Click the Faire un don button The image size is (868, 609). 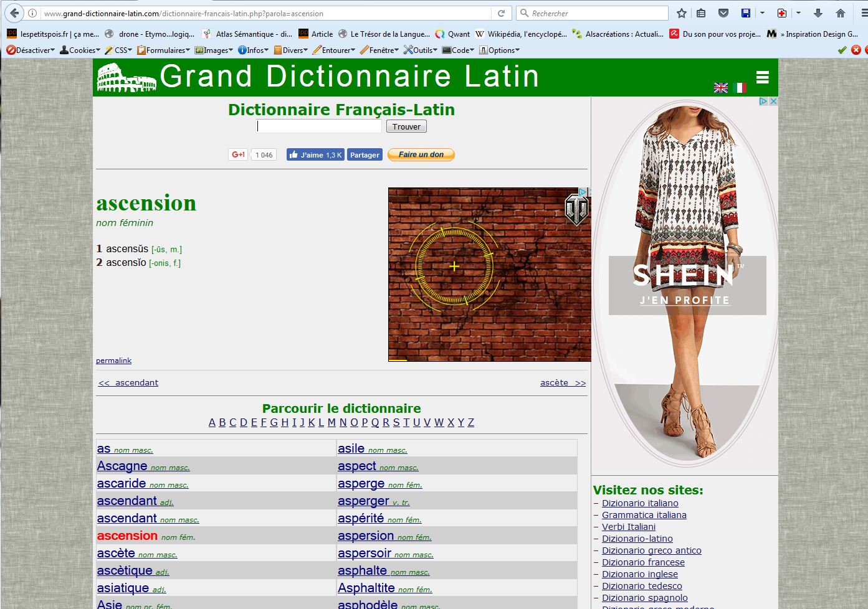coord(421,154)
